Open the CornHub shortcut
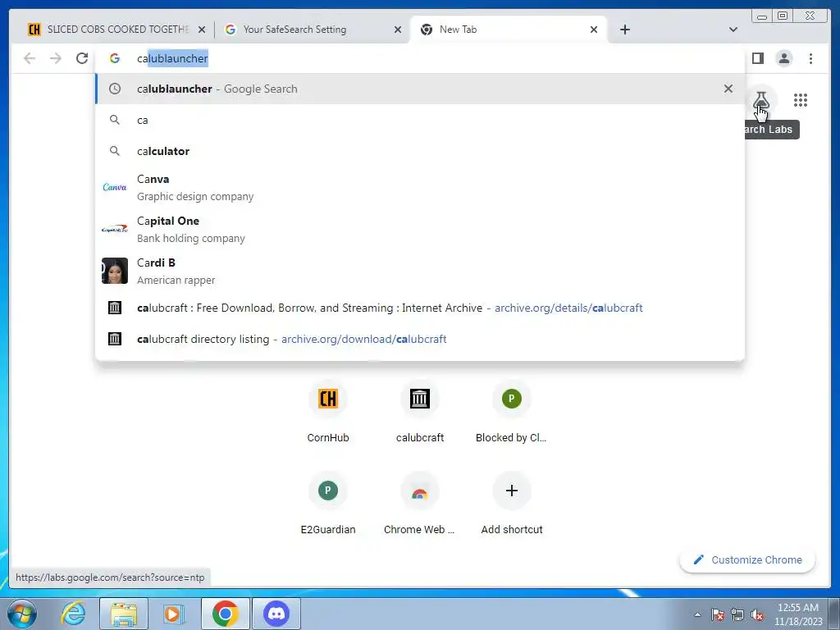The height and width of the screenshot is (630, 840). tap(328, 412)
